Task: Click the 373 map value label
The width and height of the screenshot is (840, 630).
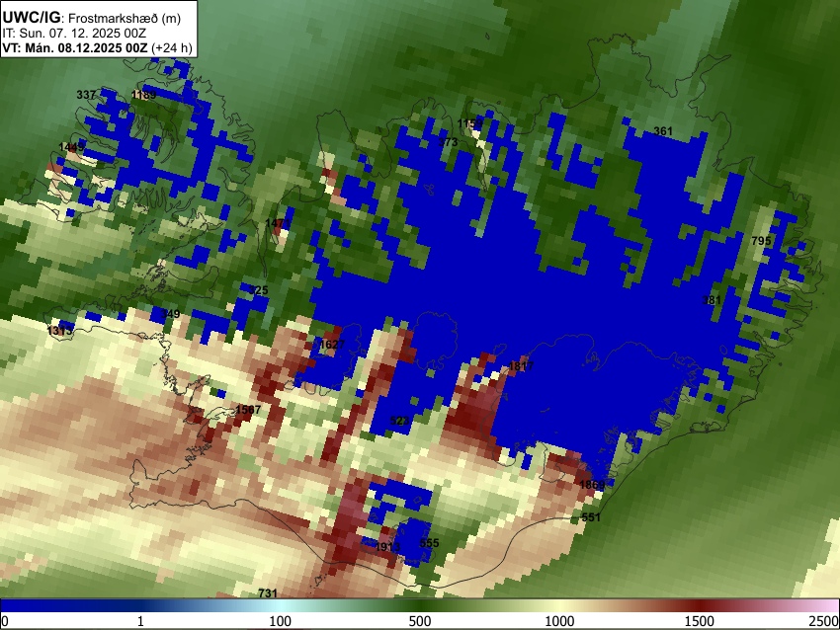Action: pos(448,142)
